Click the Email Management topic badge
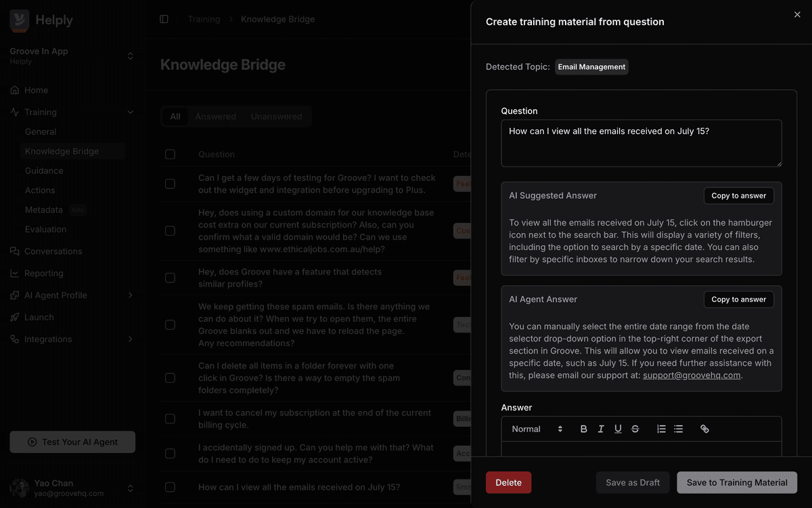 point(591,67)
